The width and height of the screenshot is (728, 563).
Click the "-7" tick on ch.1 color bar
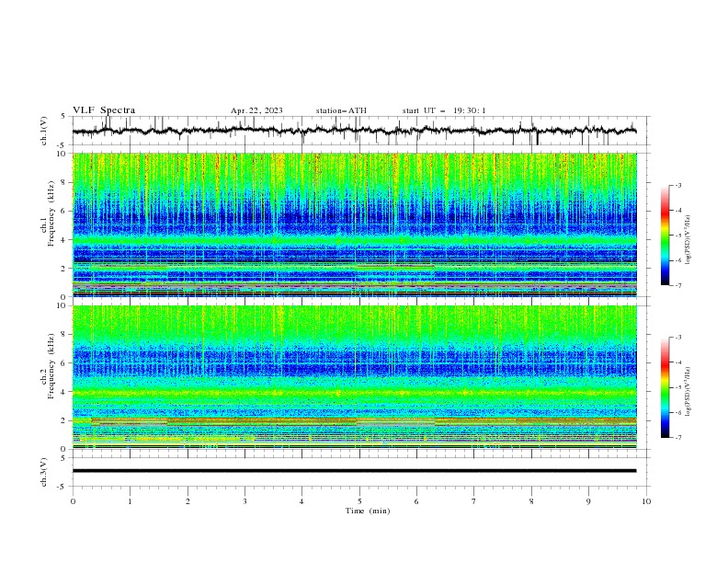click(677, 285)
